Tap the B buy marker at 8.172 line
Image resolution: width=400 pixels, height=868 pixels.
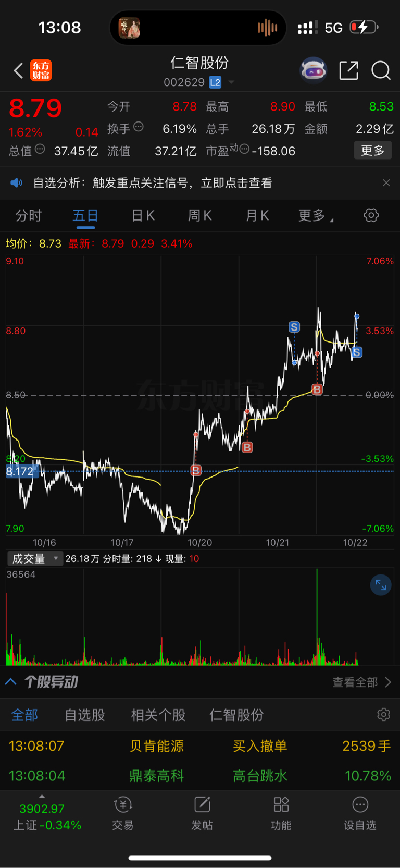196,471
